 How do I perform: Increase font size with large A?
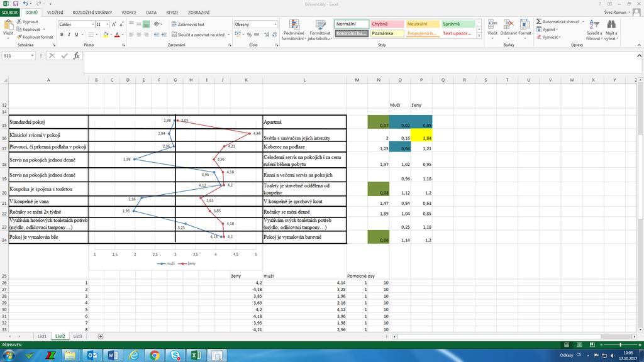click(x=114, y=25)
